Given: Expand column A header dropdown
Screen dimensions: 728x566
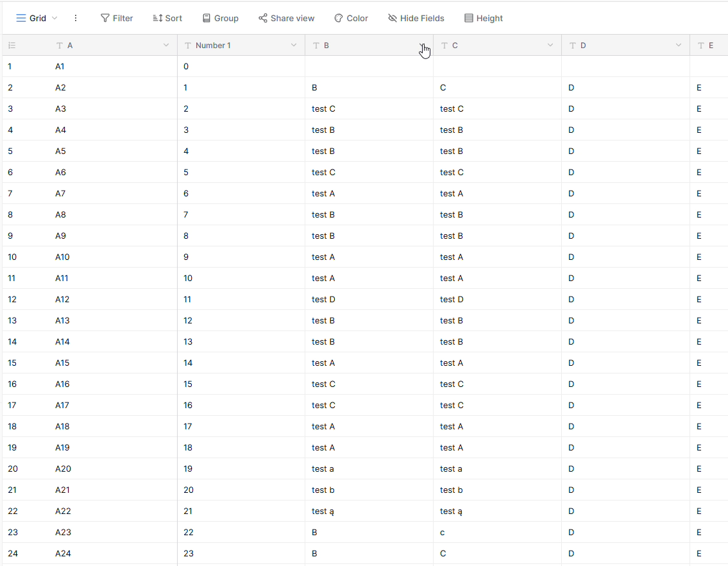Looking at the screenshot, I should [x=165, y=45].
